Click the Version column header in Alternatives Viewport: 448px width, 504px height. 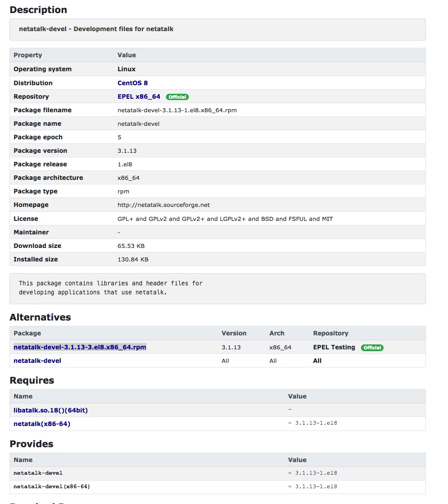[234, 333]
